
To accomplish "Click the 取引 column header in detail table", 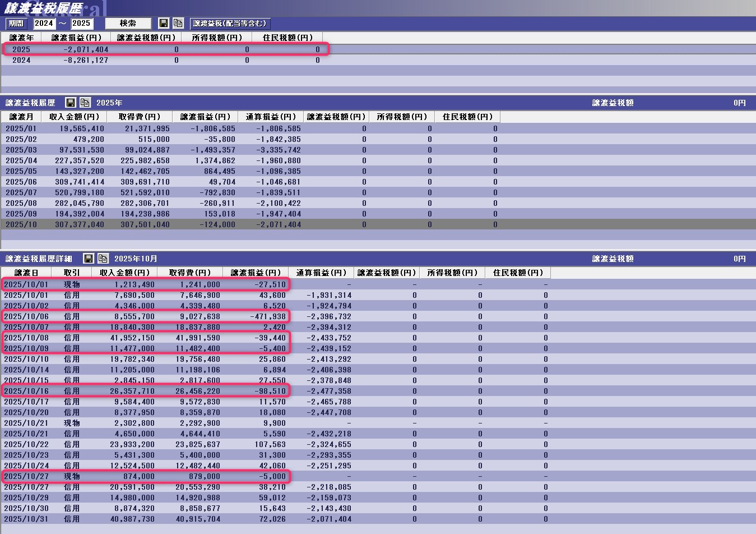I will tap(72, 273).
